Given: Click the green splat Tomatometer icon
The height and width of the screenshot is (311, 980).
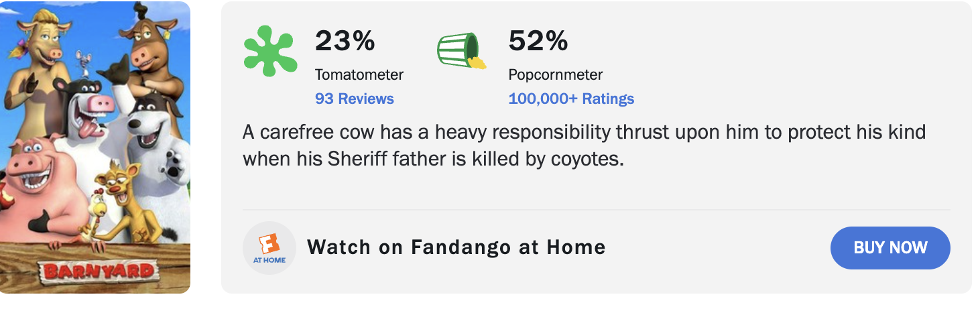Looking at the screenshot, I should coord(270,51).
